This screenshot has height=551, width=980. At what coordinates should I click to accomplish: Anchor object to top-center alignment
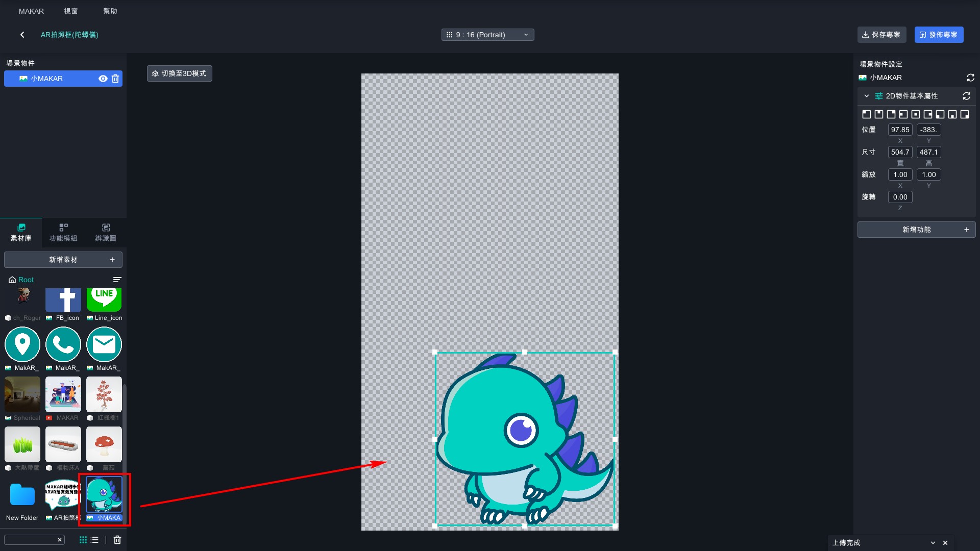point(878,114)
